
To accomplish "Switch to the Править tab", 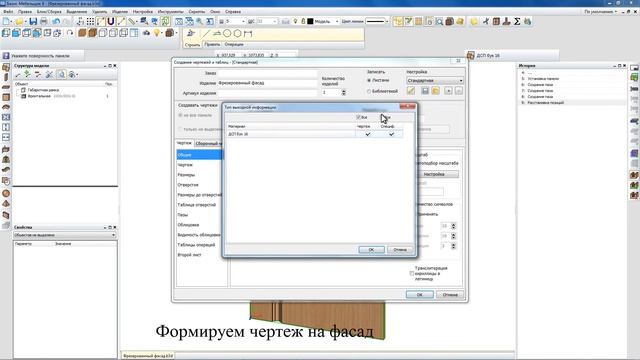I will tap(212, 44).
